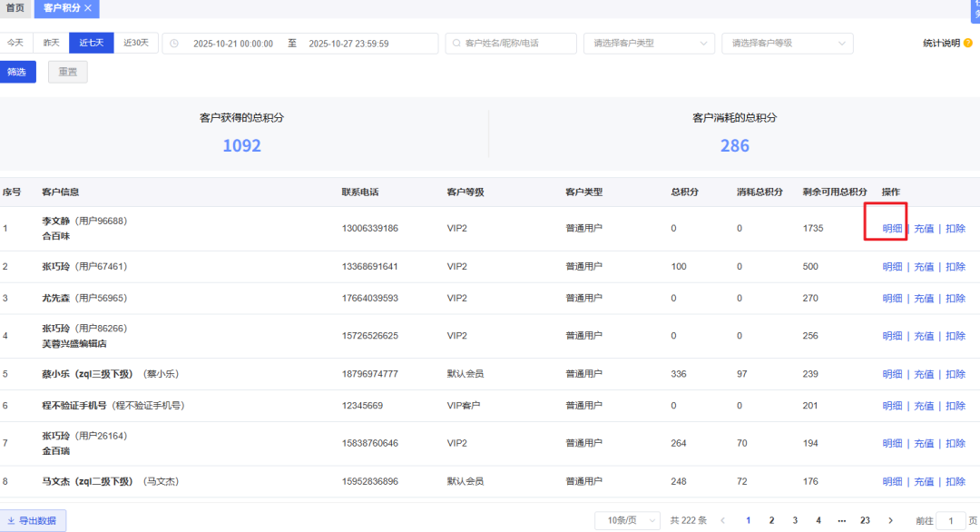
Task: Switch to the 首页 tab
Action: pyautogui.click(x=15, y=9)
